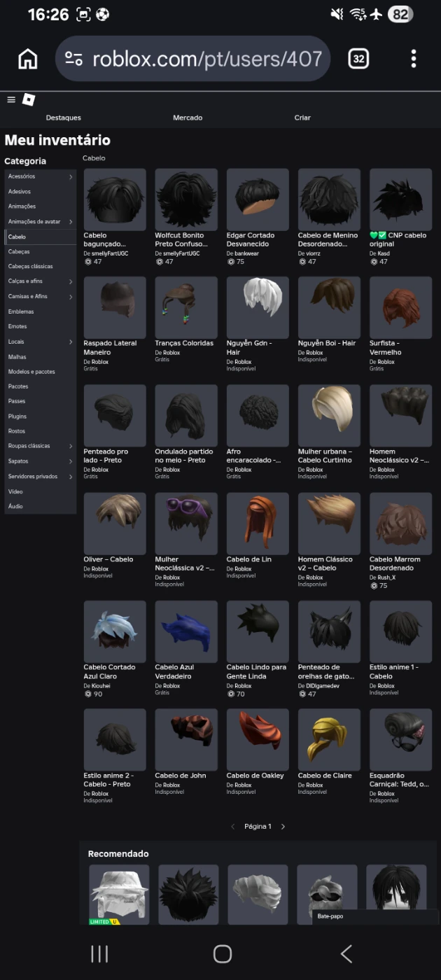The image size is (441, 980).
Task: Tap the Android recent apps button
Action: 99,953
